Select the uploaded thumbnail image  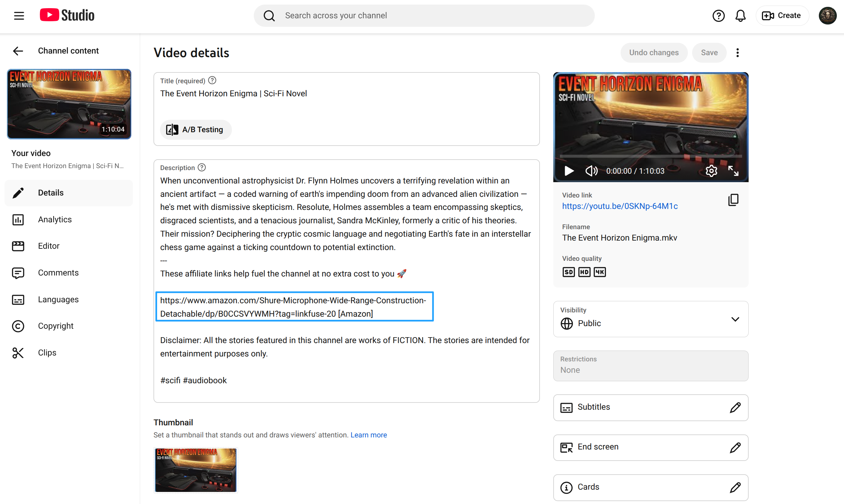(x=195, y=470)
